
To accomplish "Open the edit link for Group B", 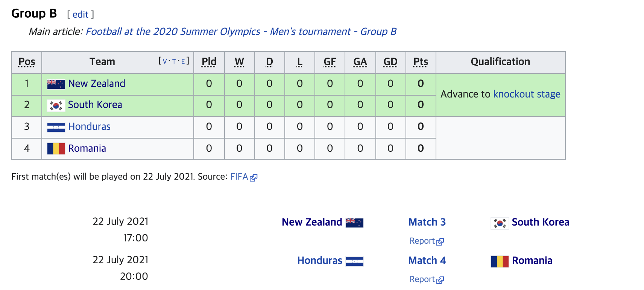I will tap(80, 14).
